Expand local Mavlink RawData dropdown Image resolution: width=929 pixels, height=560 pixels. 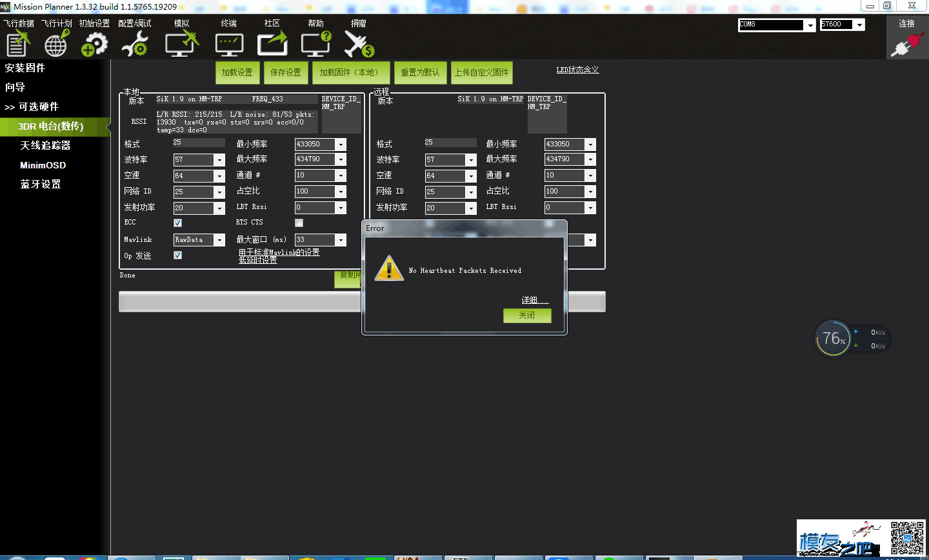(x=219, y=240)
